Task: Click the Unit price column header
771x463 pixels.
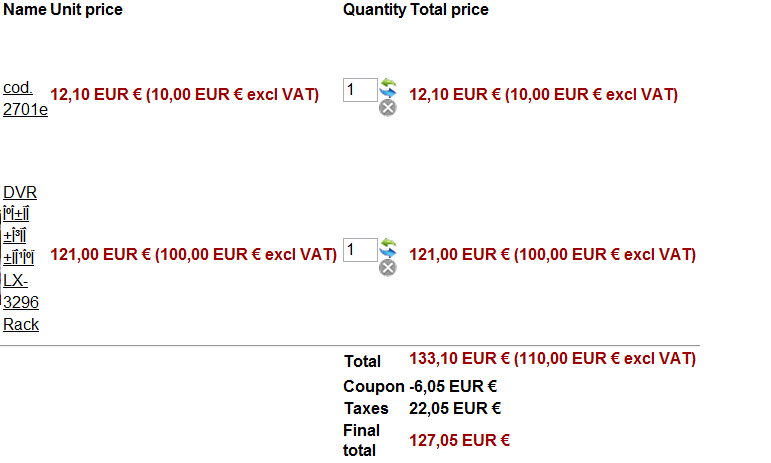Action: tap(87, 10)
